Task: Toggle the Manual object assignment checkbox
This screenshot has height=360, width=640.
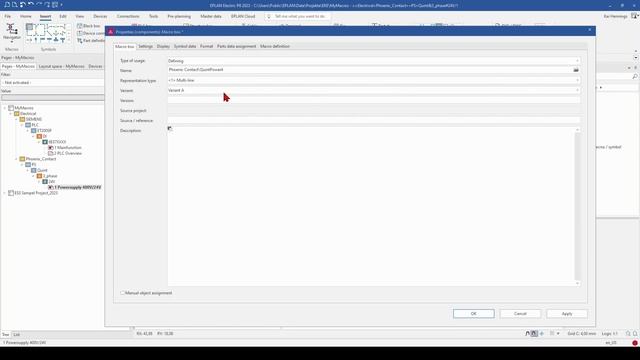Action: click(x=122, y=293)
